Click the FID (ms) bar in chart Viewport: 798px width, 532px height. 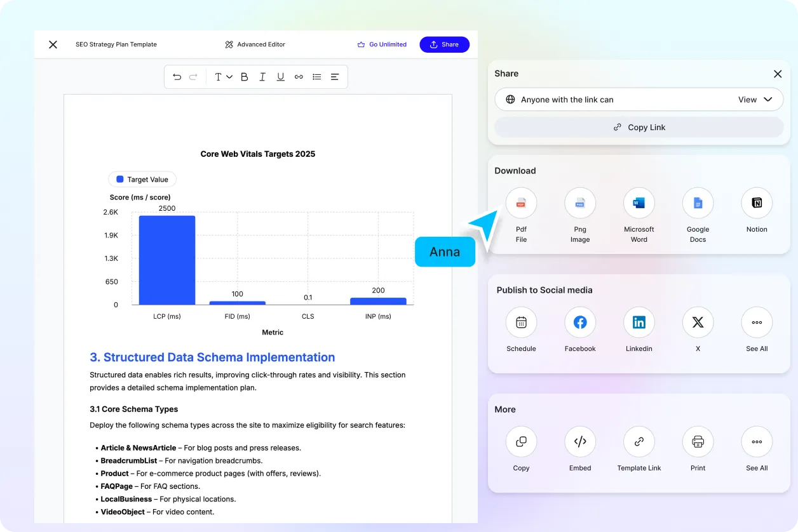[238, 303]
